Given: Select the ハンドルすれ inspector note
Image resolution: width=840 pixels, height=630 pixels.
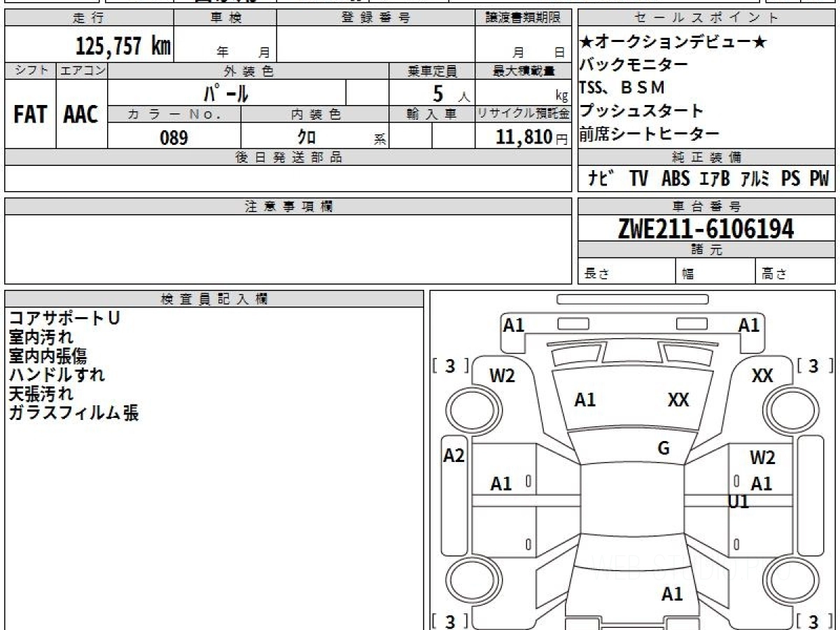Looking at the screenshot, I should click(57, 375).
